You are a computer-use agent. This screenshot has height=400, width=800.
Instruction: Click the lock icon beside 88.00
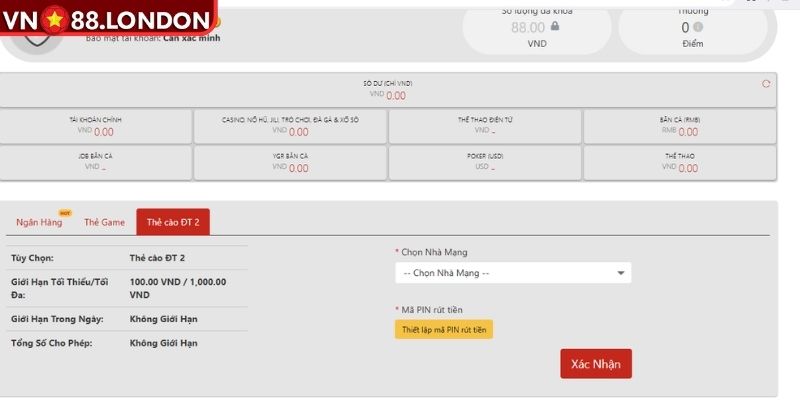[555, 27]
